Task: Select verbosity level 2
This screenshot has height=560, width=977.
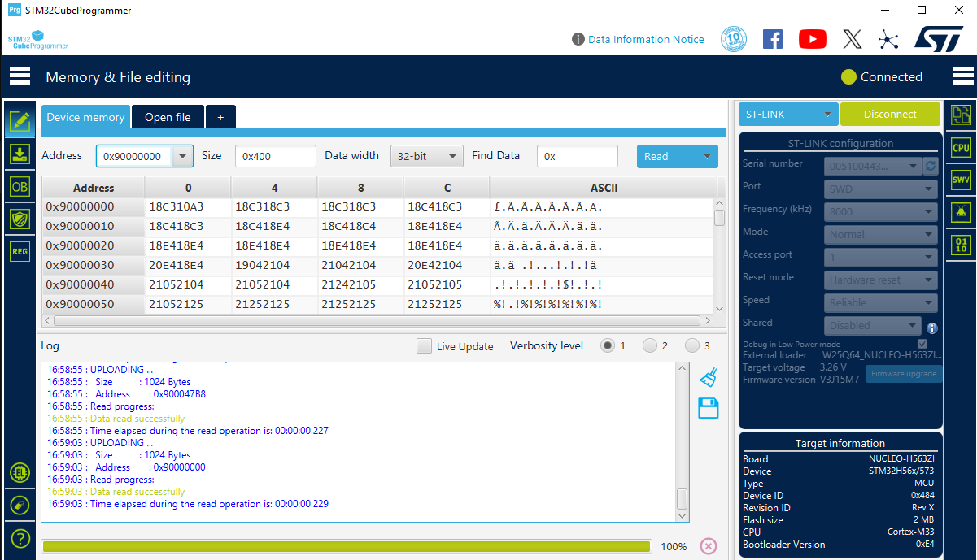Action: [x=649, y=345]
